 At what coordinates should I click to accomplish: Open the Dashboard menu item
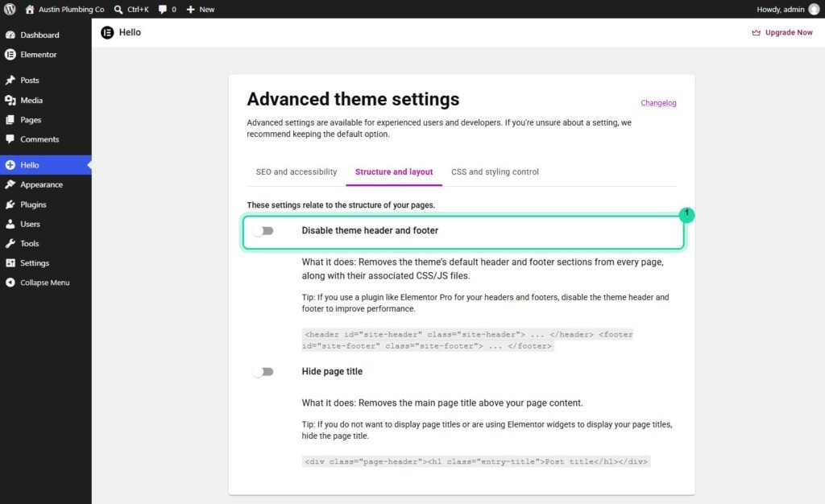coord(46,35)
